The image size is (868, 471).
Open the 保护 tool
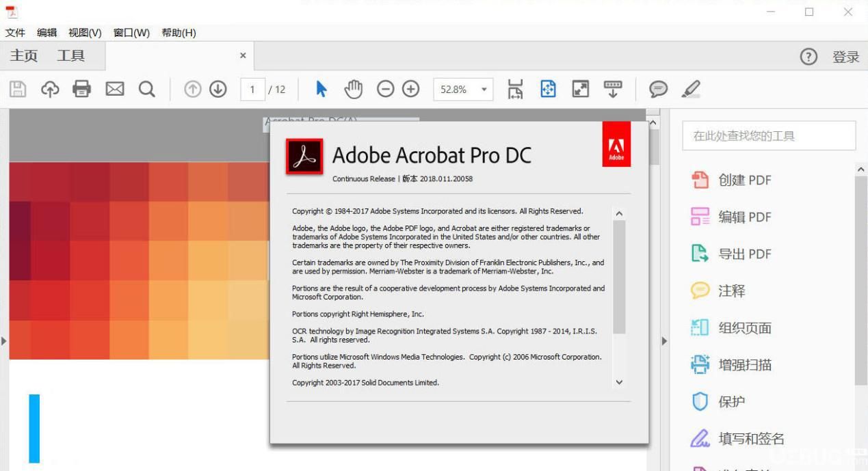coord(718,401)
